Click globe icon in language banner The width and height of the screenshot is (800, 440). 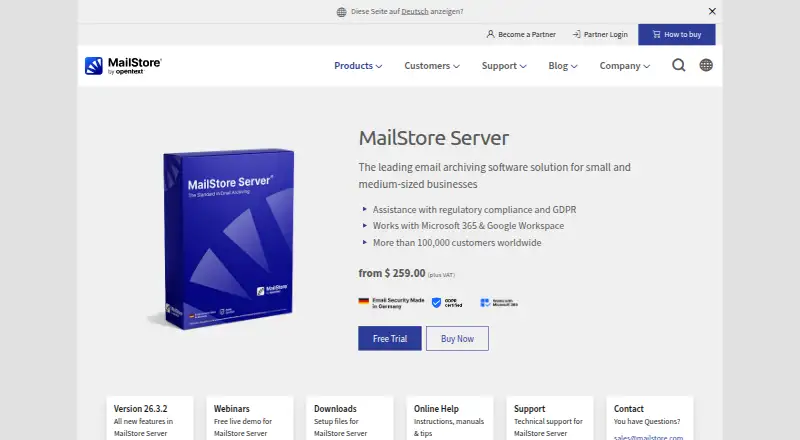pos(341,12)
